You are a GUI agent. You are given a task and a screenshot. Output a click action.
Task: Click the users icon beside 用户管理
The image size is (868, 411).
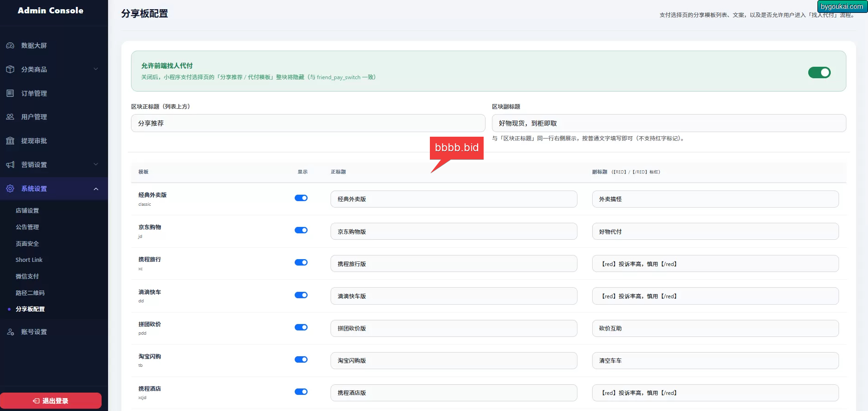click(x=10, y=117)
